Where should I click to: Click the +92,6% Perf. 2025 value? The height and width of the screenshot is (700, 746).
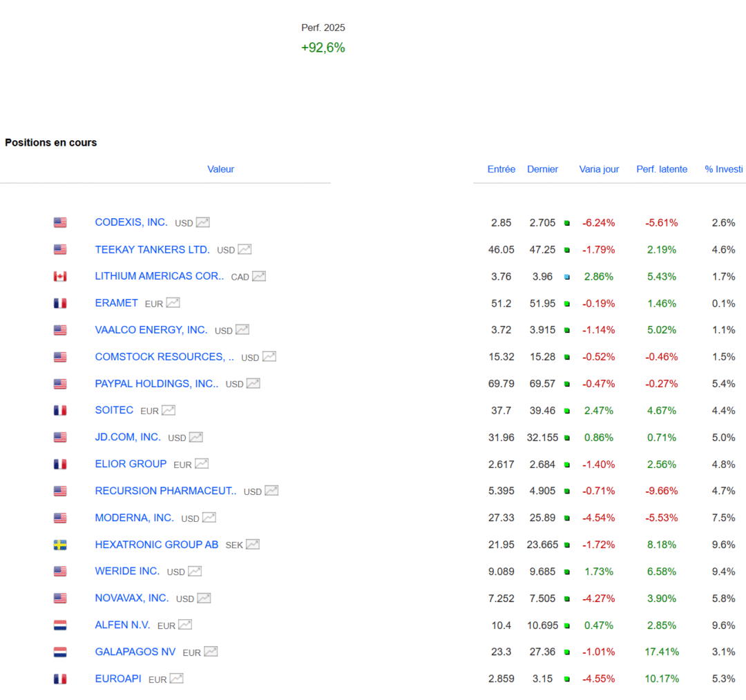(x=323, y=48)
